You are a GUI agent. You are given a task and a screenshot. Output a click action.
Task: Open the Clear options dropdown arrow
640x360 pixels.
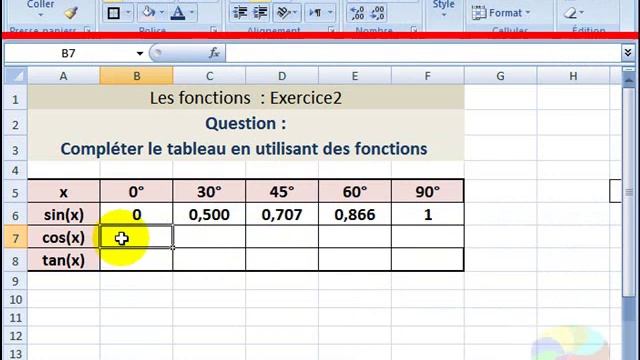[x=582, y=13]
